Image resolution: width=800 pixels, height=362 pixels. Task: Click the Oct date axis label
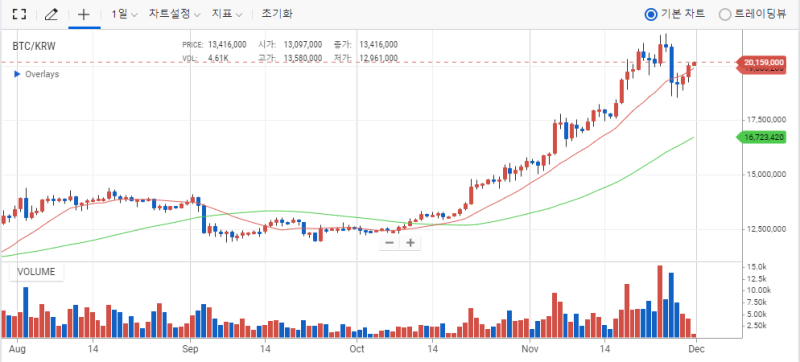[x=357, y=349]
